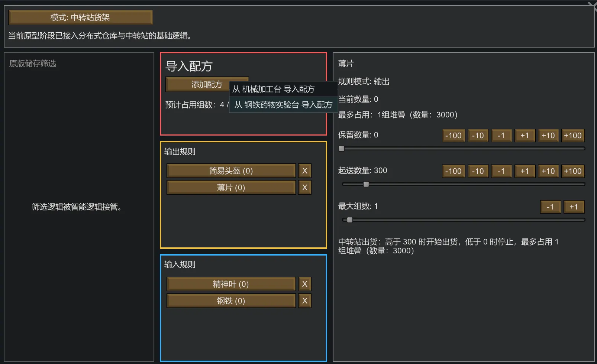This screenshot has height=364, width=597.
Task: Remove 精神叶 input rule with X
Action: pyautogui.click(x=305, y=284)
